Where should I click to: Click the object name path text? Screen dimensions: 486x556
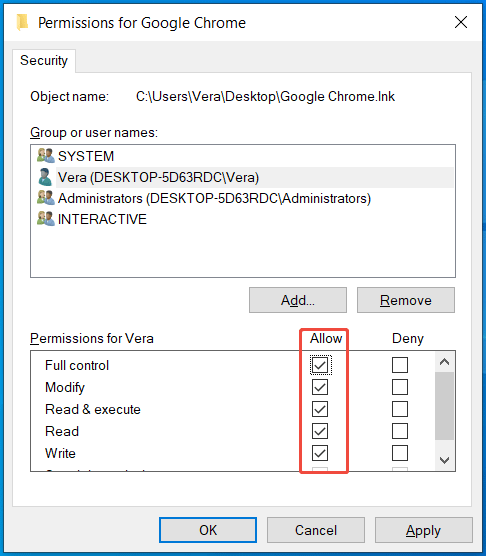coord(265,96)
